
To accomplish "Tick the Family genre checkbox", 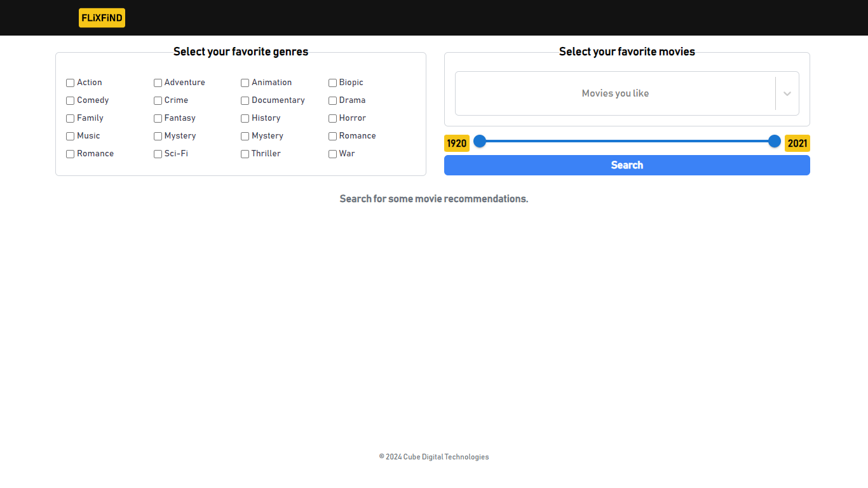I will [x=71, y=119].
